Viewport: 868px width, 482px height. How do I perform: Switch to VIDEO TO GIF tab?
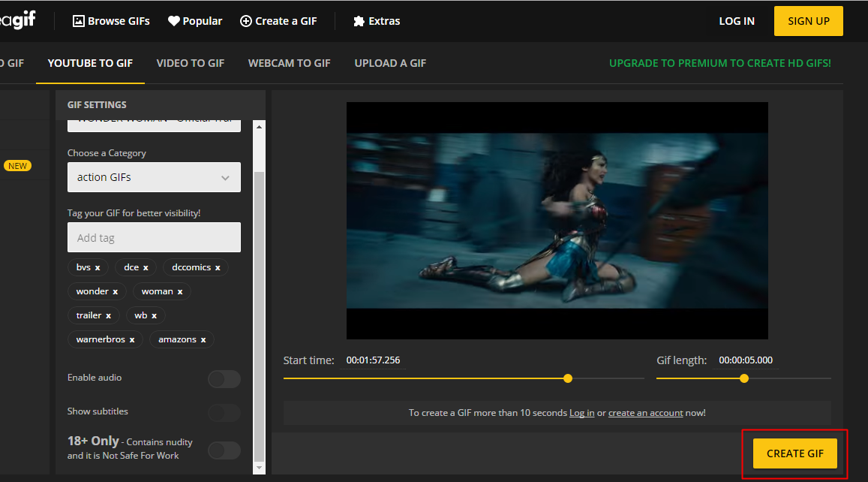(x=191, y=63)
